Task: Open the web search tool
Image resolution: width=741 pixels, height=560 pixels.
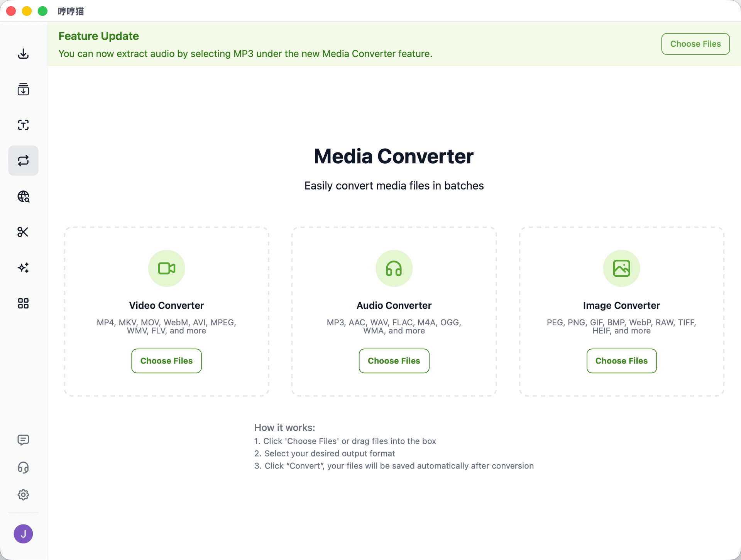Action: [23, 197]
